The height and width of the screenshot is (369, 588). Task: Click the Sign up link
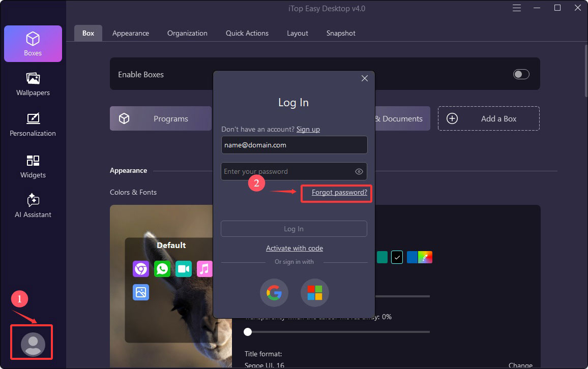point(308,130)
